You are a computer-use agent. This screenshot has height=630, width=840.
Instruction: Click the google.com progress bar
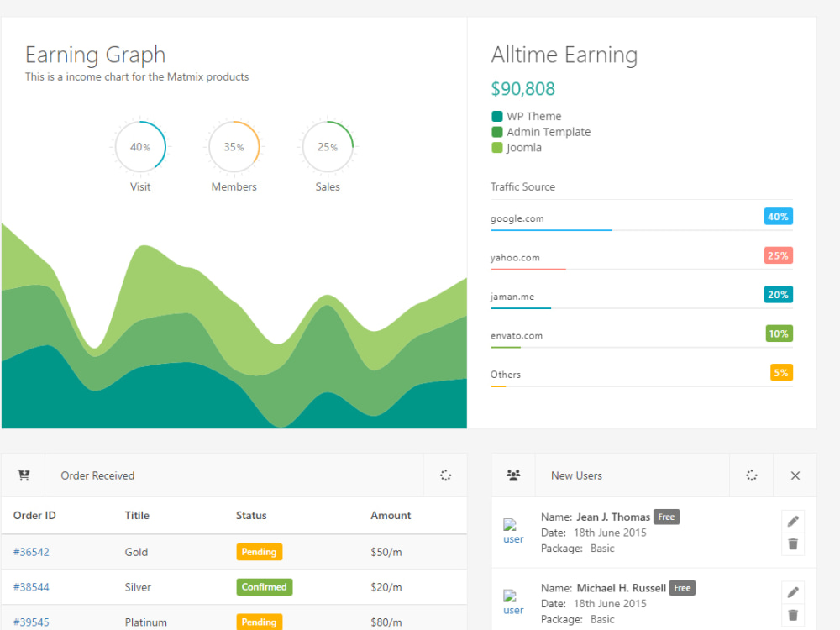click(641, 230)
